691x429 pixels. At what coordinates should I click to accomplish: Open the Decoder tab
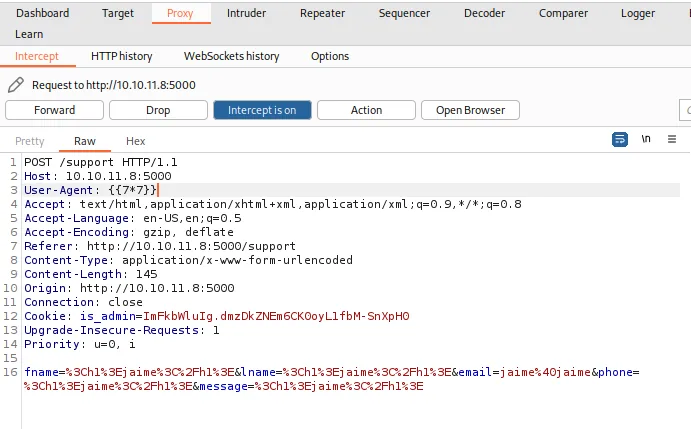[x=484, y=13]
